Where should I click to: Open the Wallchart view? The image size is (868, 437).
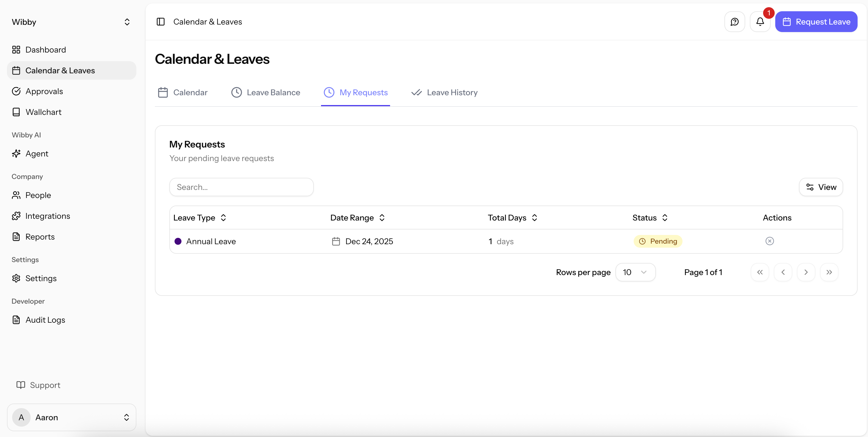click(x=43, y=112)
